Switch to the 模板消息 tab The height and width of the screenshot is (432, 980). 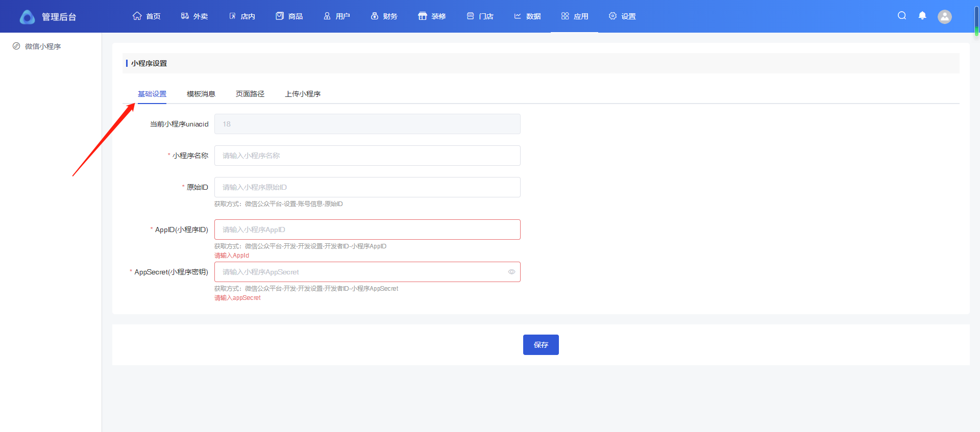[201, 94]
